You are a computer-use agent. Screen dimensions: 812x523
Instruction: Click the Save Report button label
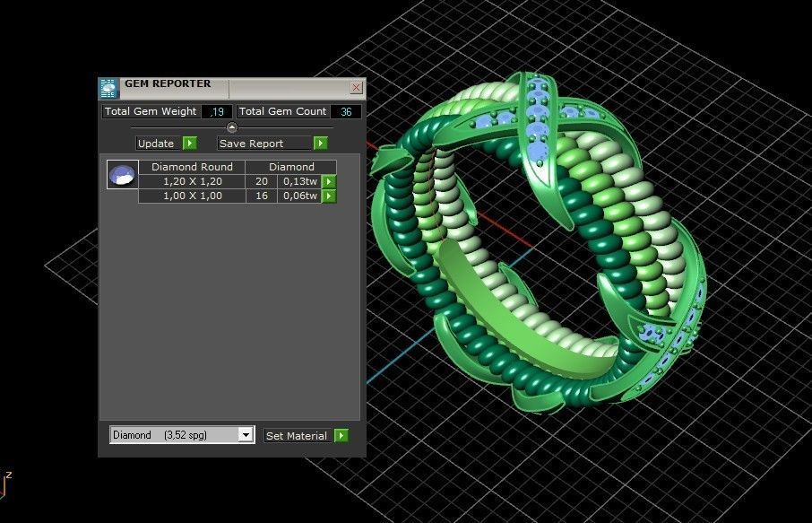(x=264, y=144)
